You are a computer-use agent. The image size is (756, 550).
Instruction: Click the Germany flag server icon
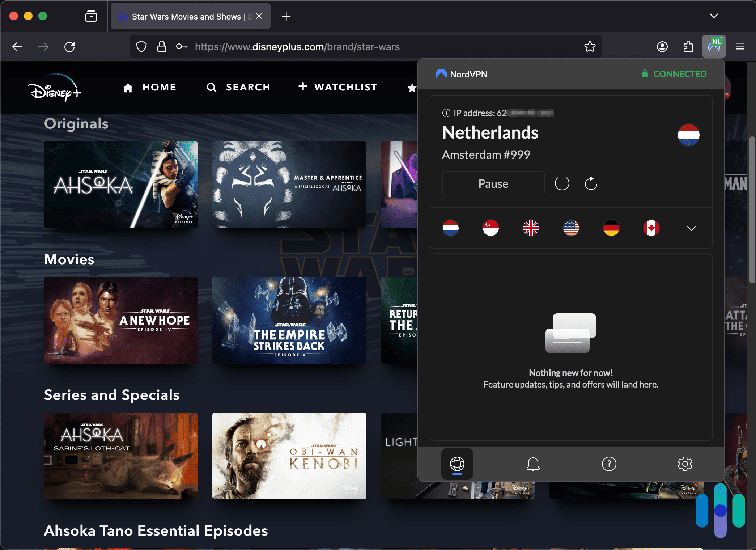(612, 228)
